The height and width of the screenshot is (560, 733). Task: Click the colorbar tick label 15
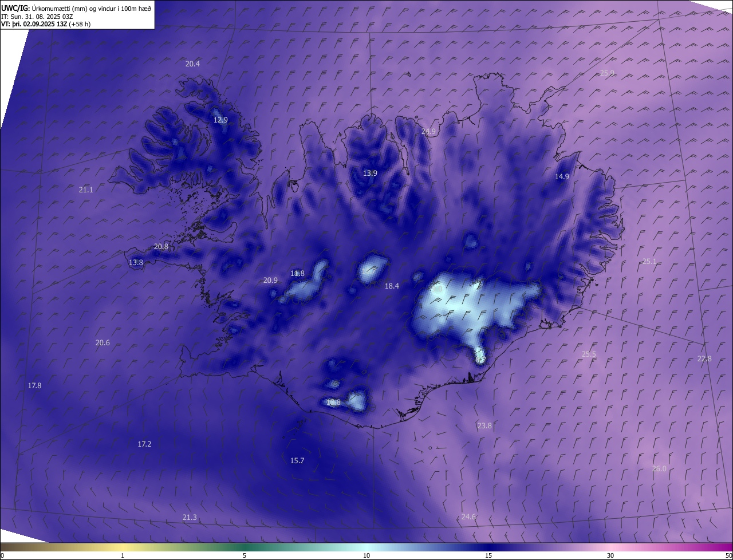point(488,556)
